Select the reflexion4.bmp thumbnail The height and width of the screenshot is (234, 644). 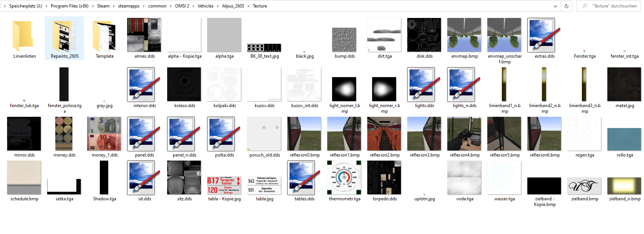pos(464,134)
